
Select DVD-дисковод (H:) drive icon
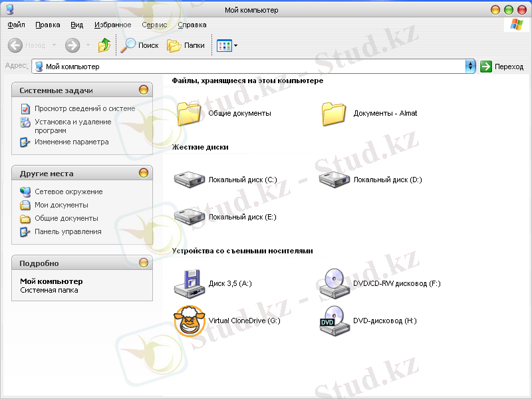pyautogui.click(x=334, y=321)
